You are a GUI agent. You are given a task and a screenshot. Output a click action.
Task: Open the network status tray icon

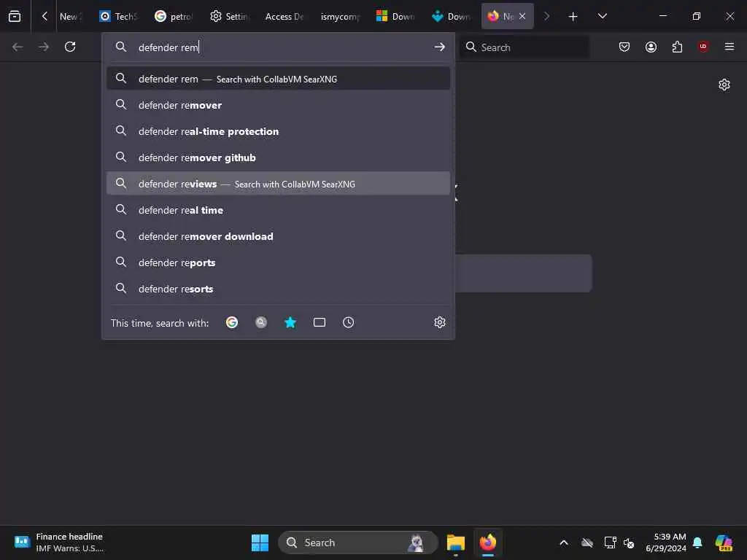click(x=610, y=542)
